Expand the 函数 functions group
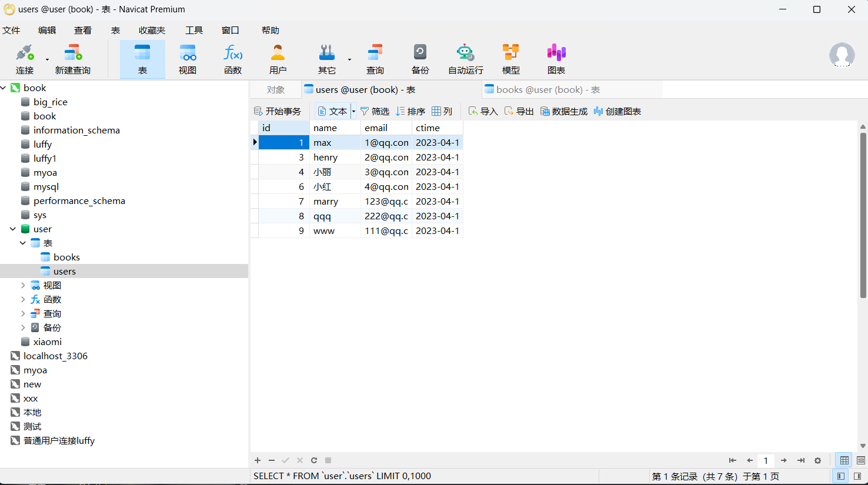Screen dimensions: 868x485 [23, 299]
